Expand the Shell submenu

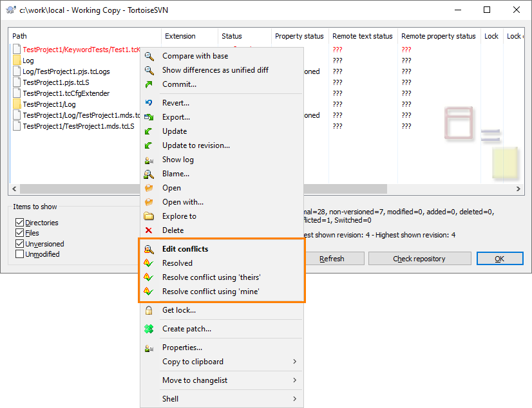[170, 398]
